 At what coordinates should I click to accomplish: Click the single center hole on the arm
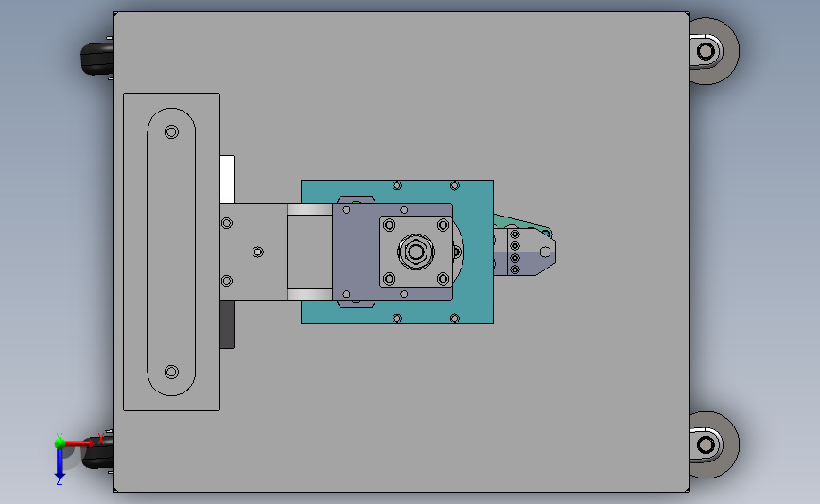258,252
